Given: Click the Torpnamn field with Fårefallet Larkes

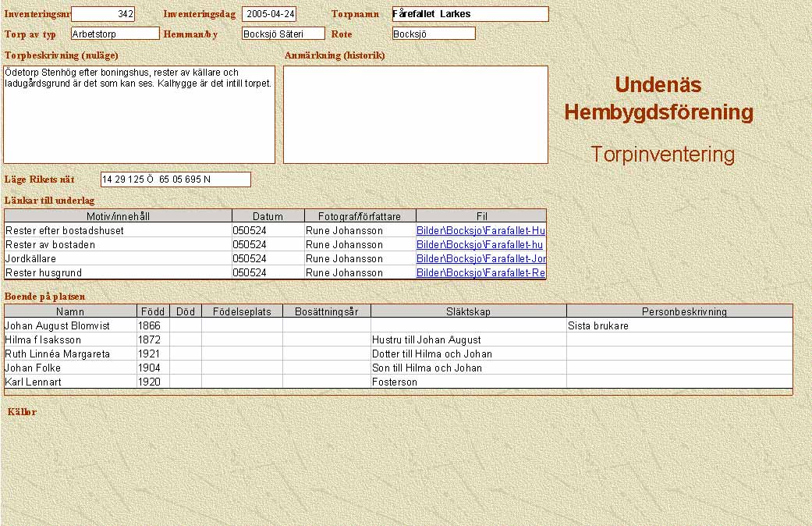Looking at the screenshot, I should tap(470, 14).
